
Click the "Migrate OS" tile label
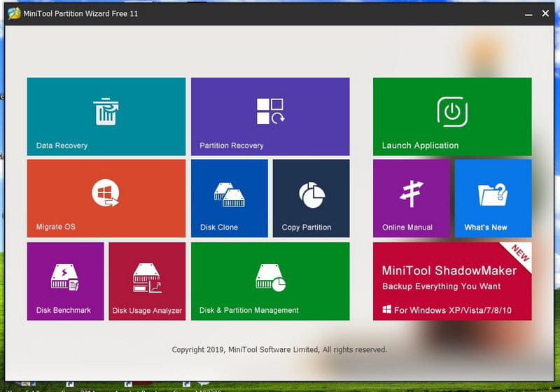click(x=56, y=227)
